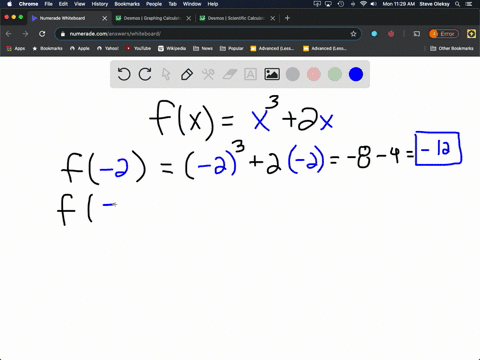This screenshot has width=480, height=360.
Task: Open the Tab menu
Action: pyautogui.click(x=172, y=4)
